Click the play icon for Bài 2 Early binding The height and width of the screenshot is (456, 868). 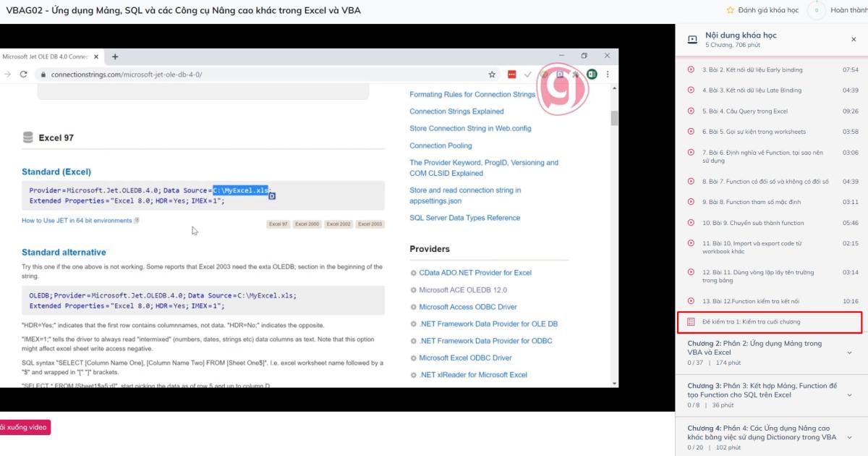(691, 70)
